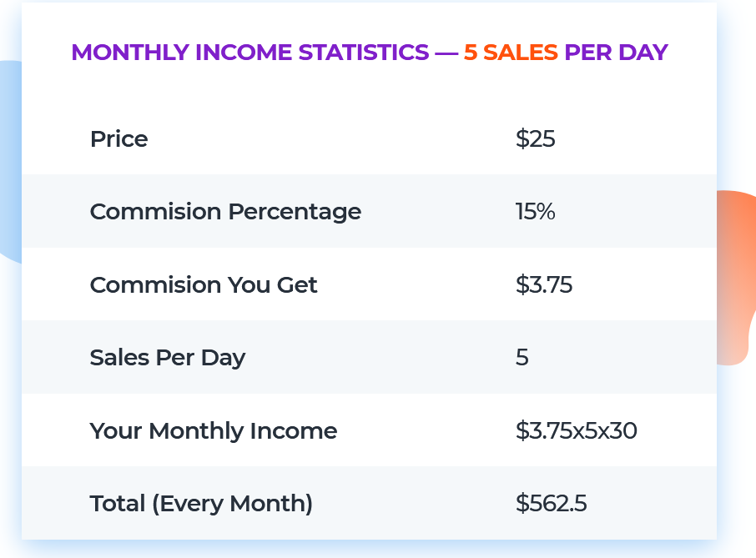Click the 'PER DAY' heading text
This screenshot has width=756, height=558.
point(616,53)
